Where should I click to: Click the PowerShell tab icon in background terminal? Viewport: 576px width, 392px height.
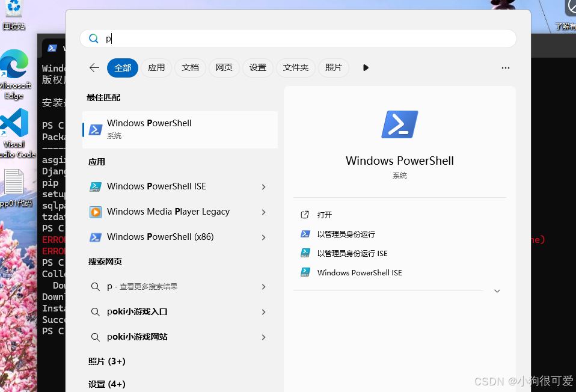click(x=52, y=48)
